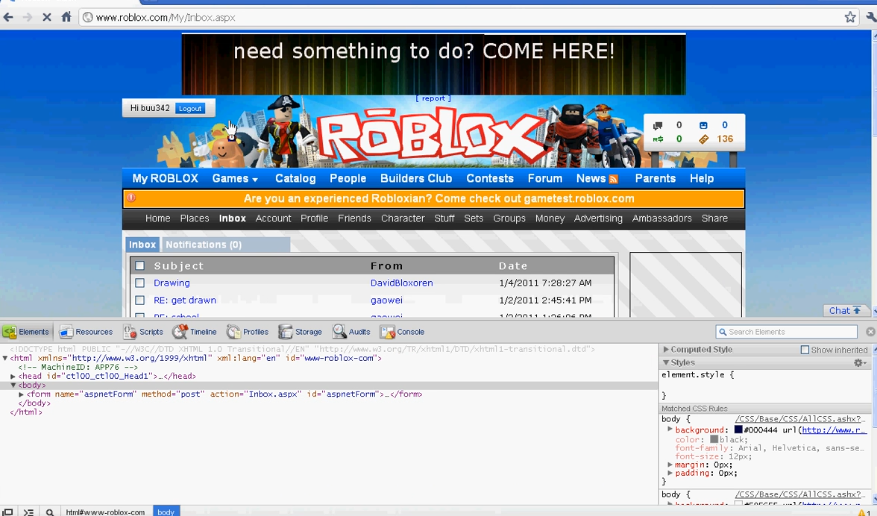Click the background color swatch #000444

[x=738, y=429]
